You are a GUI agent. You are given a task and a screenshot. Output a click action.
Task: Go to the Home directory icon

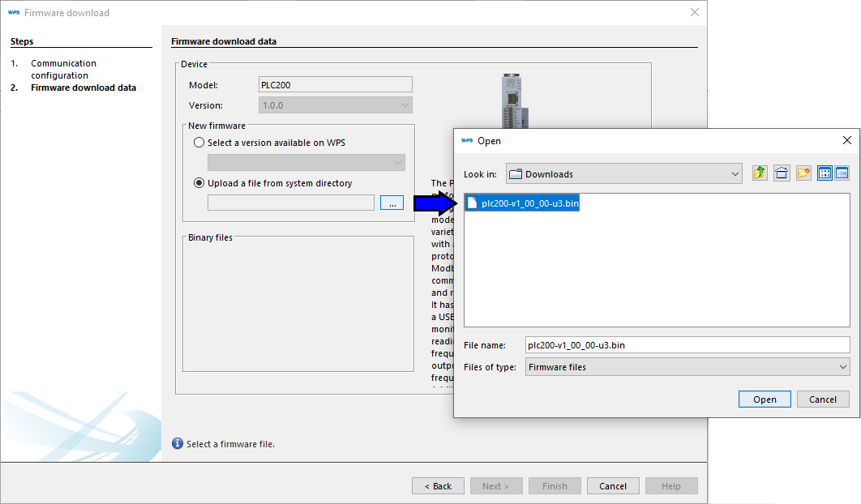pyautogui.click(x=782, y=173)
